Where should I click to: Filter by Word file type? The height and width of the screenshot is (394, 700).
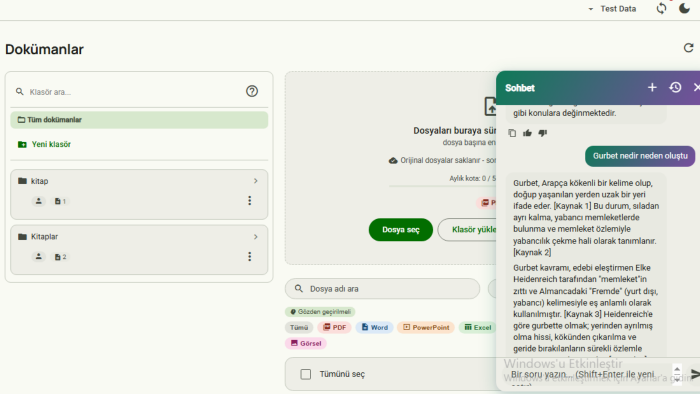(x=375, y=328)
